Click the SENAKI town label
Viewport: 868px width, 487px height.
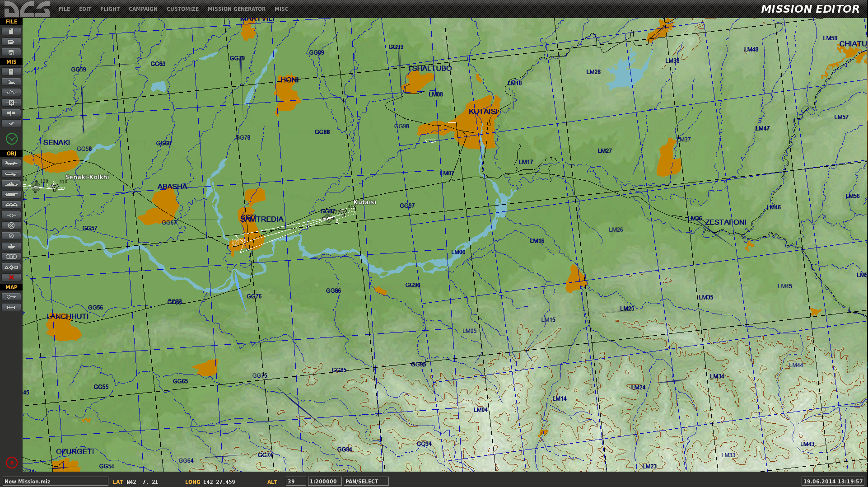pos(56,143)
